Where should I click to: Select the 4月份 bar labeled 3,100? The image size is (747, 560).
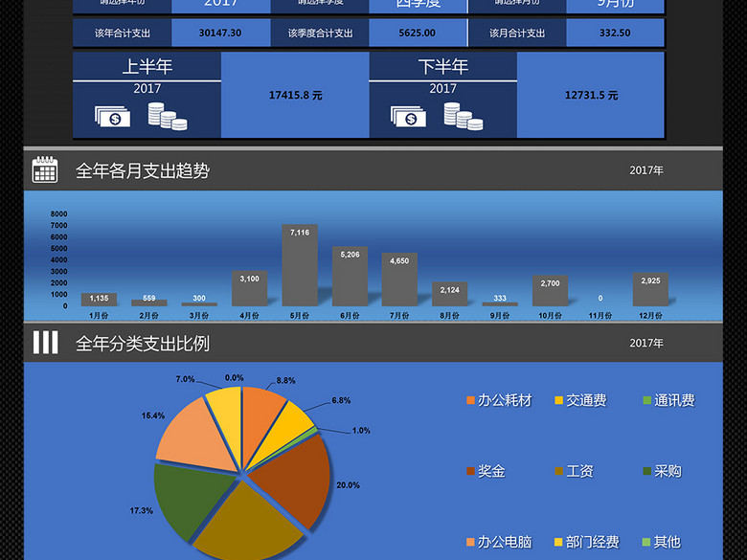click(250, 288)
